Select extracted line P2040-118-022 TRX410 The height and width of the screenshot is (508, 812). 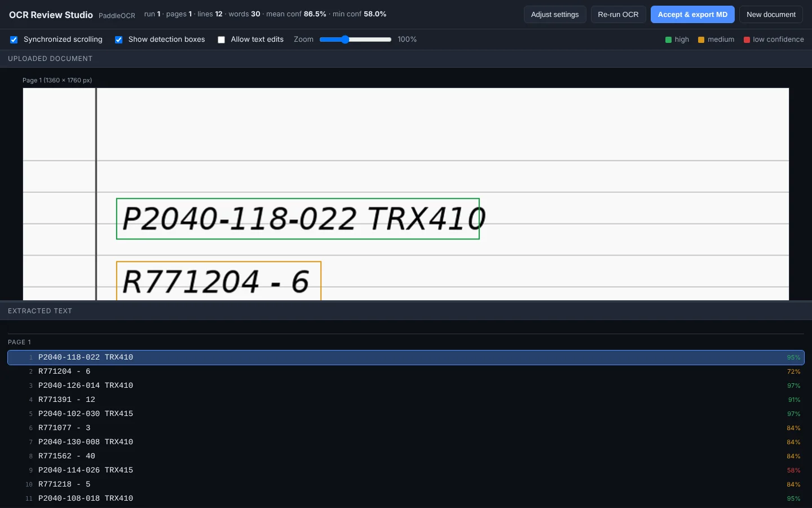(406, 357)
